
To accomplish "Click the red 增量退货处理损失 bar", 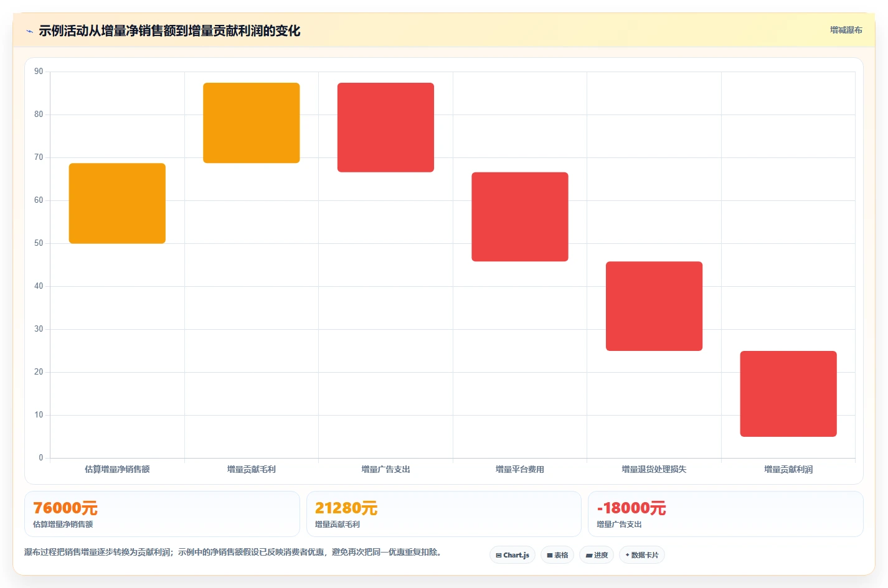I will [654, 306].
